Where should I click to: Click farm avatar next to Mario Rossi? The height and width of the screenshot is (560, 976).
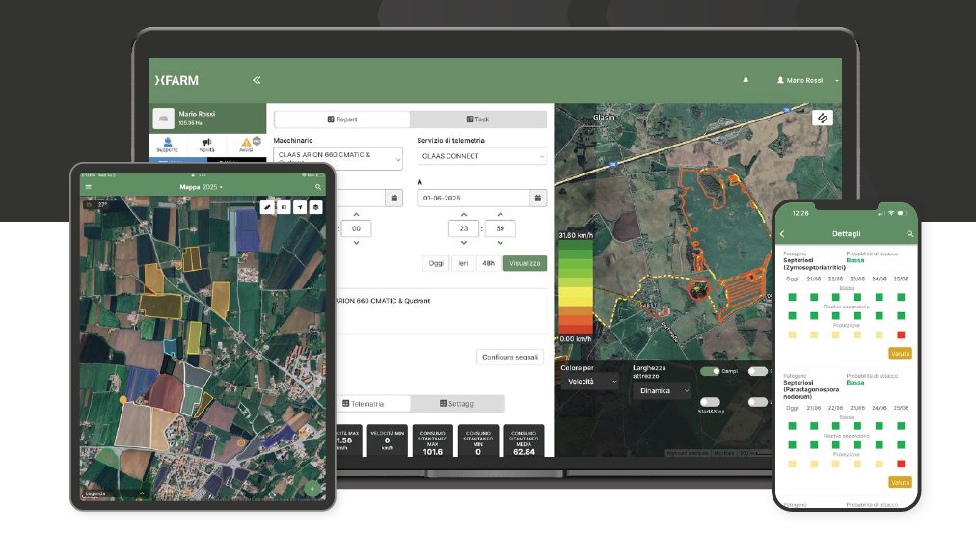[x=163, y=119]
